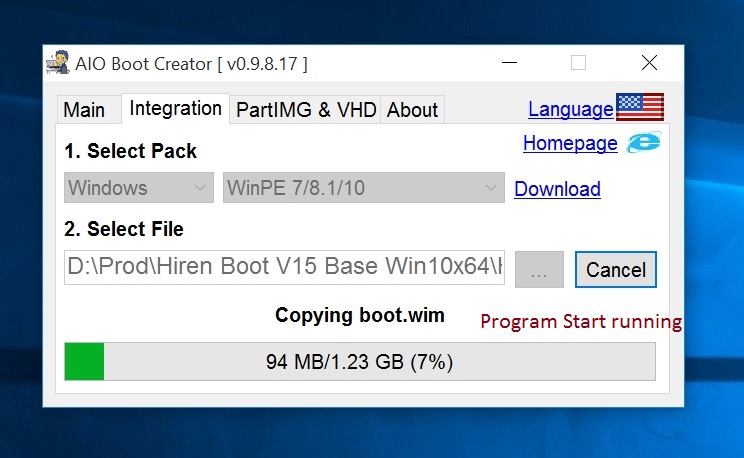
Task: Click the Internet Explorer homepage icon
Action: 644,142
